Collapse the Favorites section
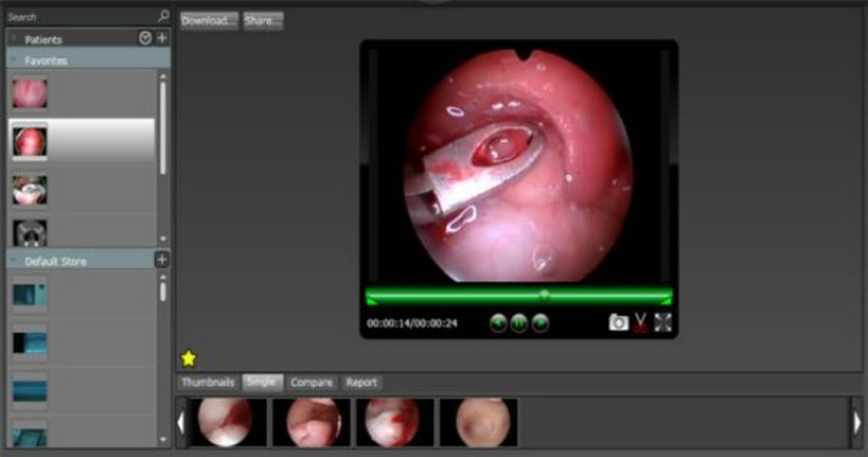Image resolution: width=868 pixels, height=457 pixels. coord(14,60)
